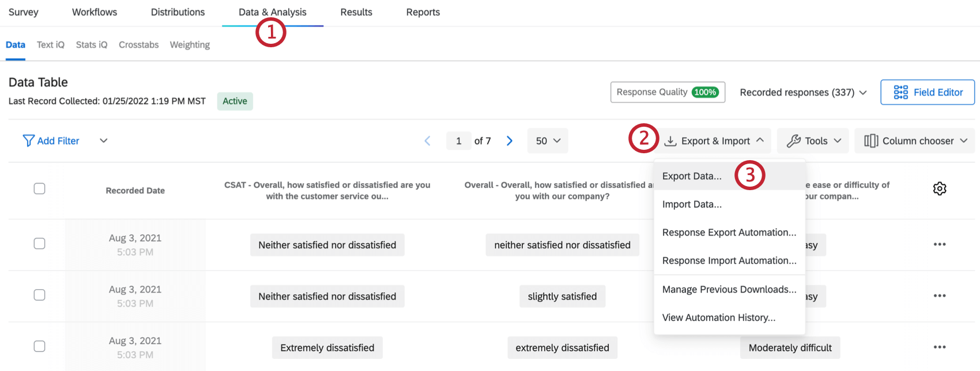The image size is (980, 371).
Task: Expand the Recorded responses dropdown
Action: 803,92
